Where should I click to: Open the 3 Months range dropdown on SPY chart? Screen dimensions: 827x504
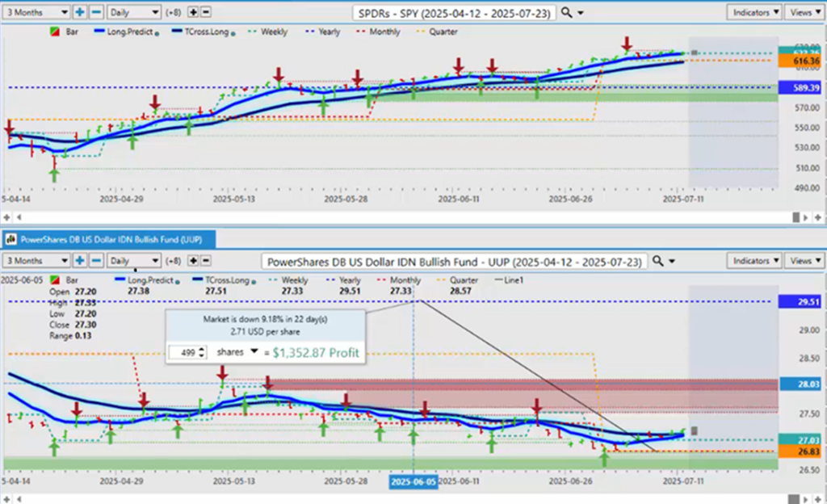(x=36, y=12)
